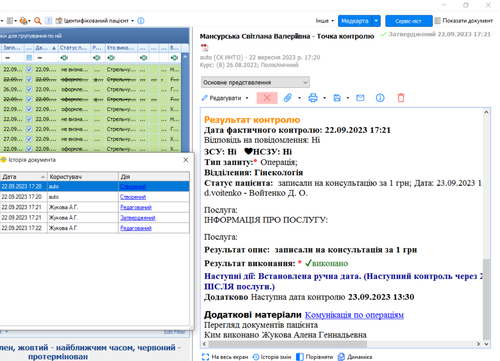Open Історія змін at the bottom
Viewport: 500px width, 361px height.
272,357
